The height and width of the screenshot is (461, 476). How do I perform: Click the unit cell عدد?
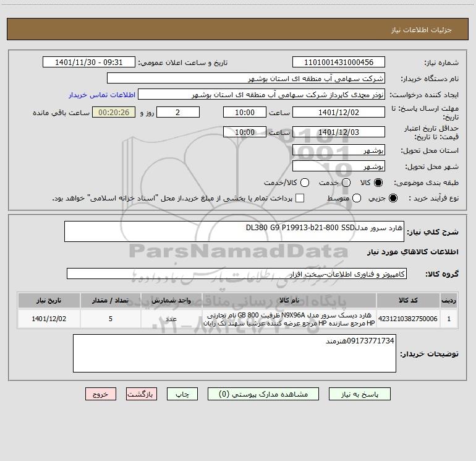[171, 319]
